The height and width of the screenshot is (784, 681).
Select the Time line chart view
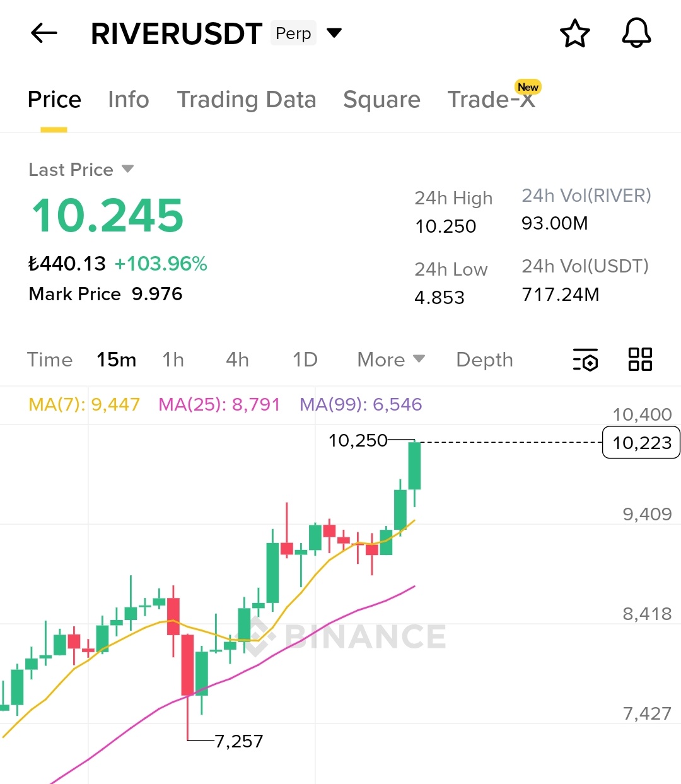pos(50,360)
